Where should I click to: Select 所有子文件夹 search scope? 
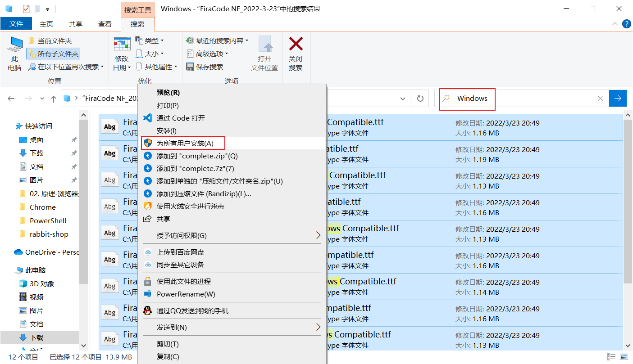point(53,54)
